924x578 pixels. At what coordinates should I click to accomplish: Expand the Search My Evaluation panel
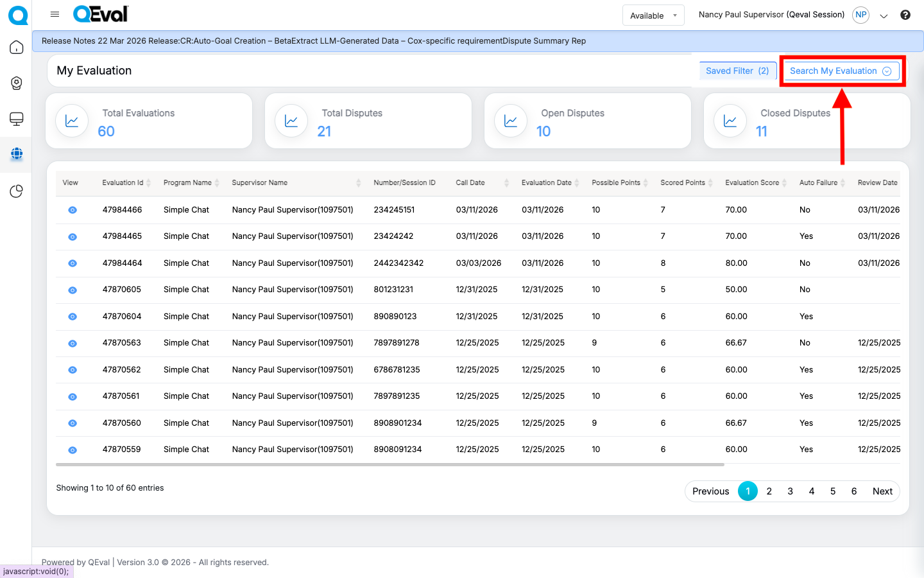(840, 71)
